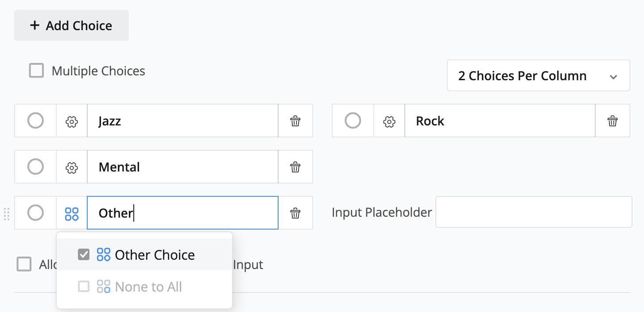Image resolution: width=644 pixels, height=312 pixels.
Task: Grab the drag handle beside Other row
Action: point(7,214)
